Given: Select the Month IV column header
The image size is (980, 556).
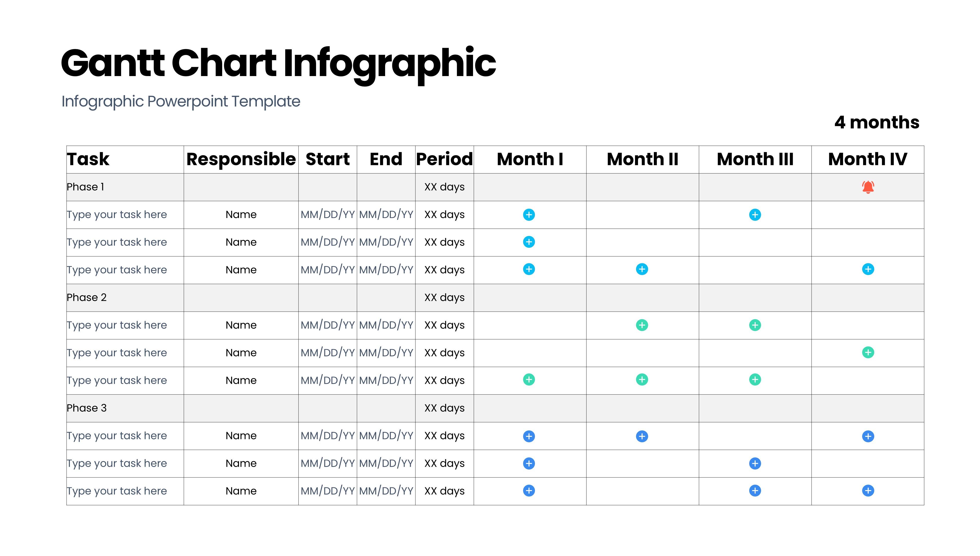Looking at the screenshot, I should coord(867,159).
